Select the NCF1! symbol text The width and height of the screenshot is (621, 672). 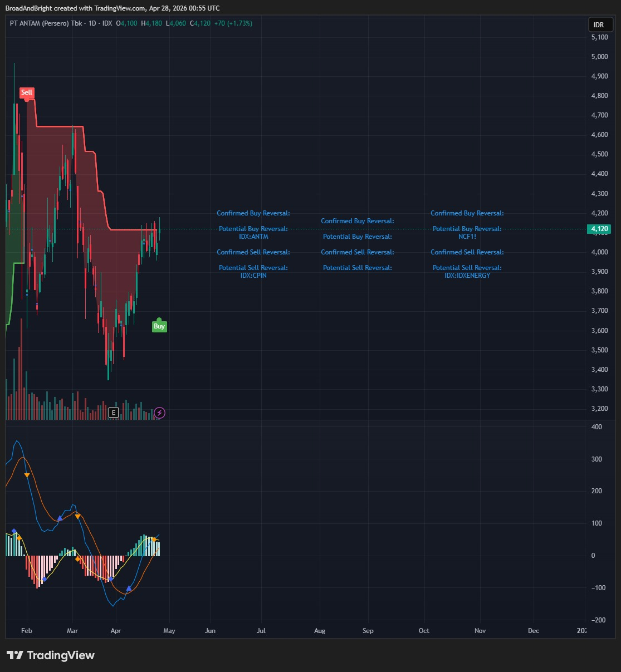tap(467, 237)
